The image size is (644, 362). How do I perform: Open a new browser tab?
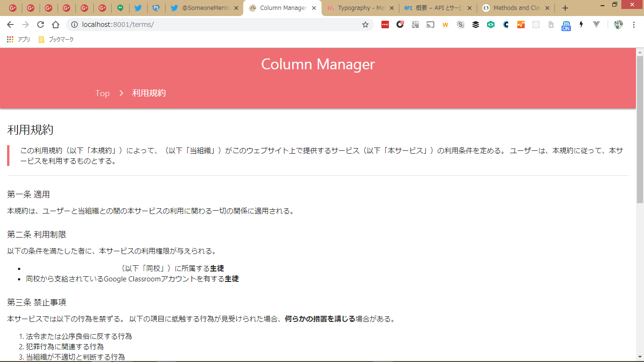565,8
